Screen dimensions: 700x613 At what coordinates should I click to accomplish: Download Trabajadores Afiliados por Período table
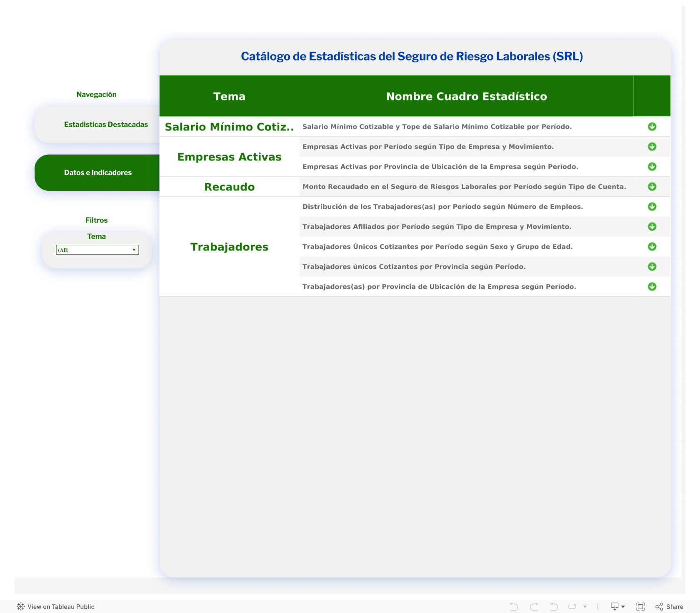tap(652, 227)
